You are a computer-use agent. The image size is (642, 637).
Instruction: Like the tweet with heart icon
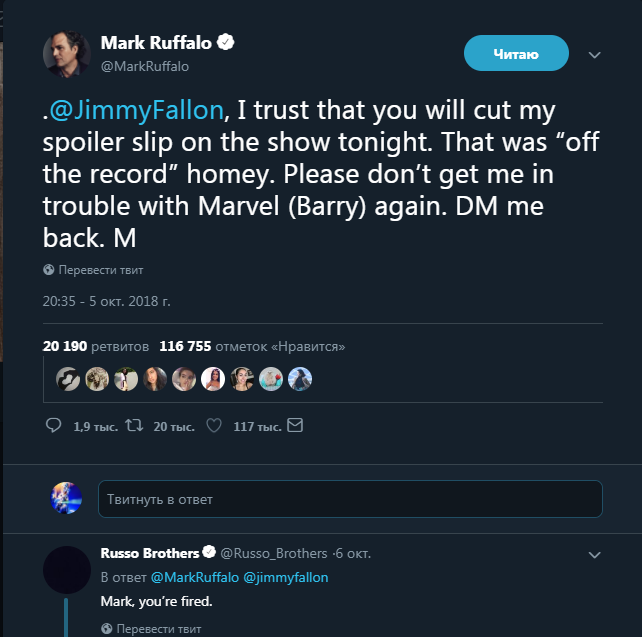click(x=212, y=426)
